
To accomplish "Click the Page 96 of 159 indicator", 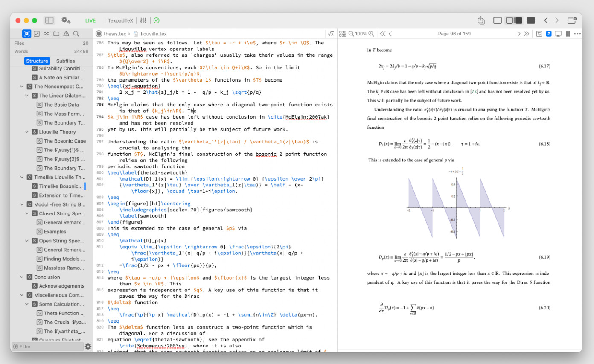I will [454, 34].
